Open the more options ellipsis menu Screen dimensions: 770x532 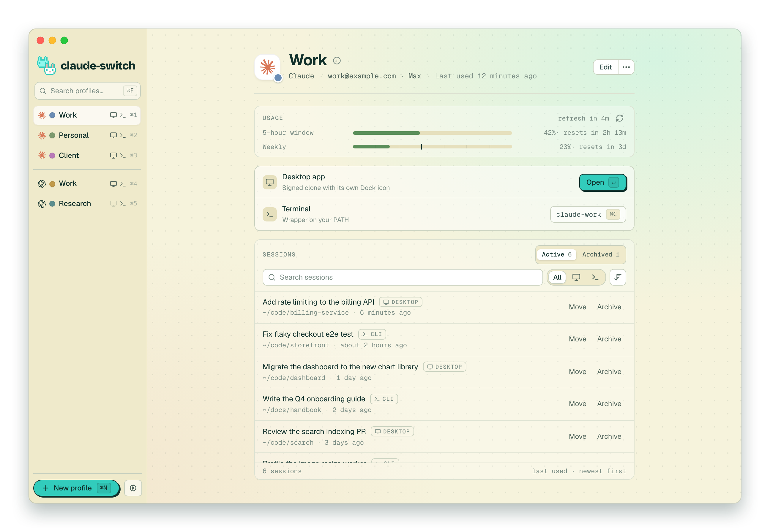point(626,67)
